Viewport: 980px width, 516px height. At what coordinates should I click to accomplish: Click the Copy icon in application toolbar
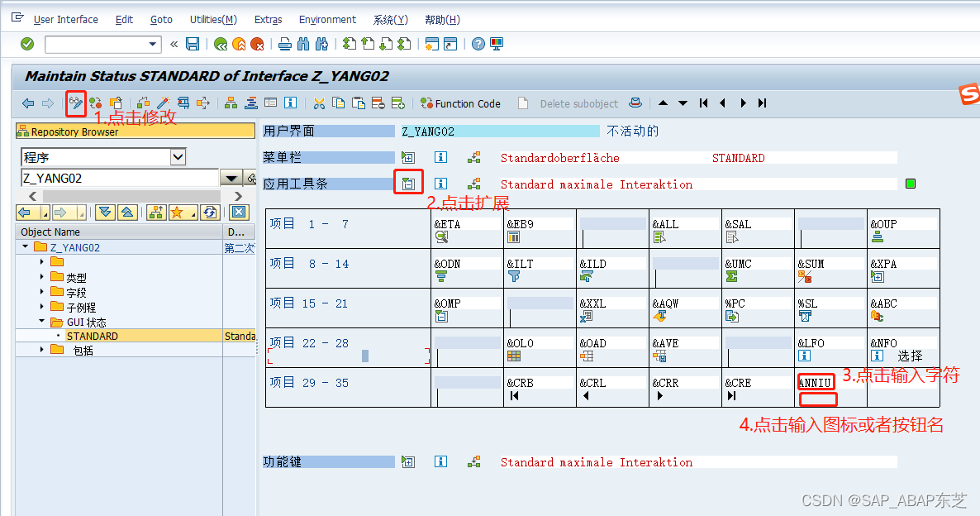point(339,103)
